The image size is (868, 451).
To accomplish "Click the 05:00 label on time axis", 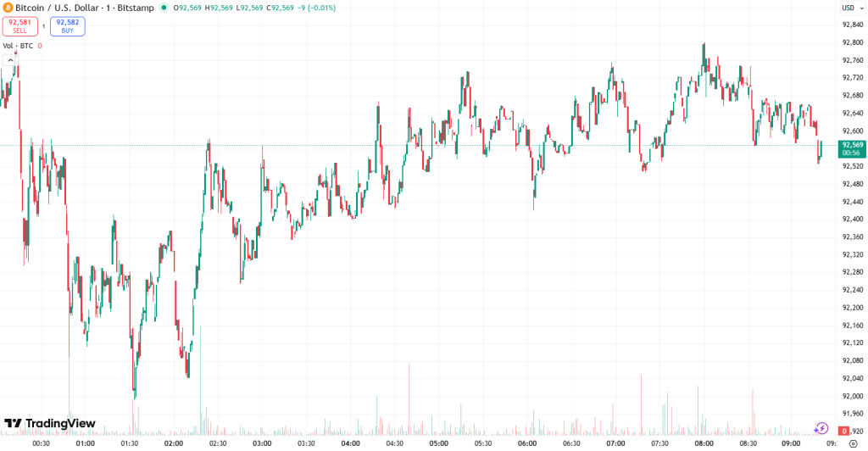I will point(438,443).
